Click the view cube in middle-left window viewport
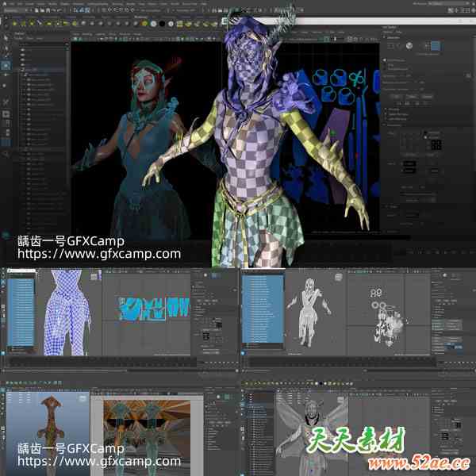The width and height of the screenshot is (476, 476). [94, 276]
